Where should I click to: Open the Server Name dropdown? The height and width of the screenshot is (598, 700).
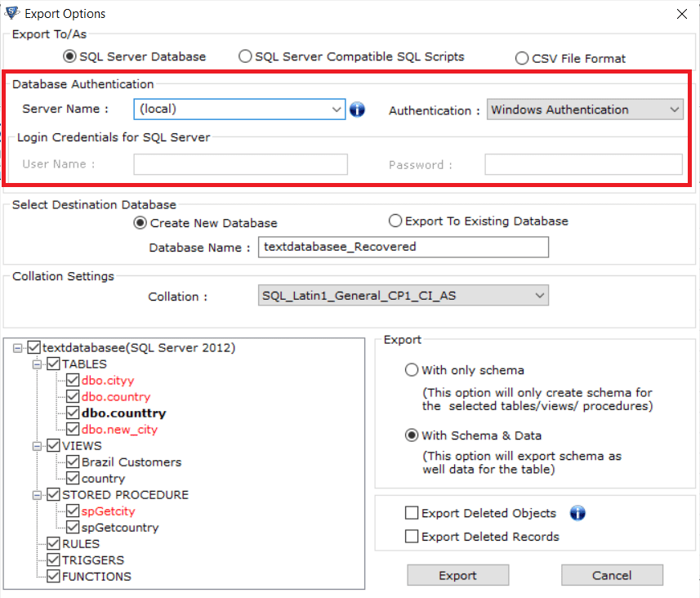tap(337, 109)
